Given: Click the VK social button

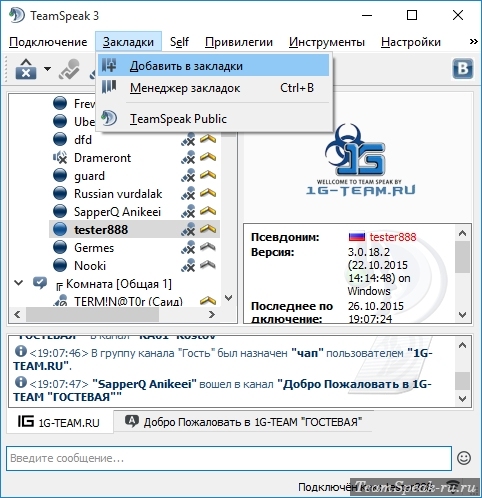Looking at the screenshot, I should tap(463, 69).
